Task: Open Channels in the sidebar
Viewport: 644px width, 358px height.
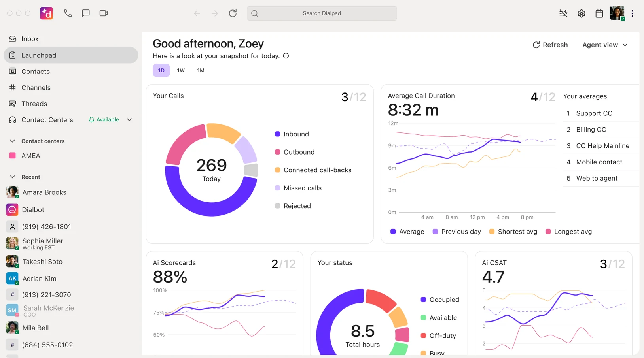Action: pos(71,88)
